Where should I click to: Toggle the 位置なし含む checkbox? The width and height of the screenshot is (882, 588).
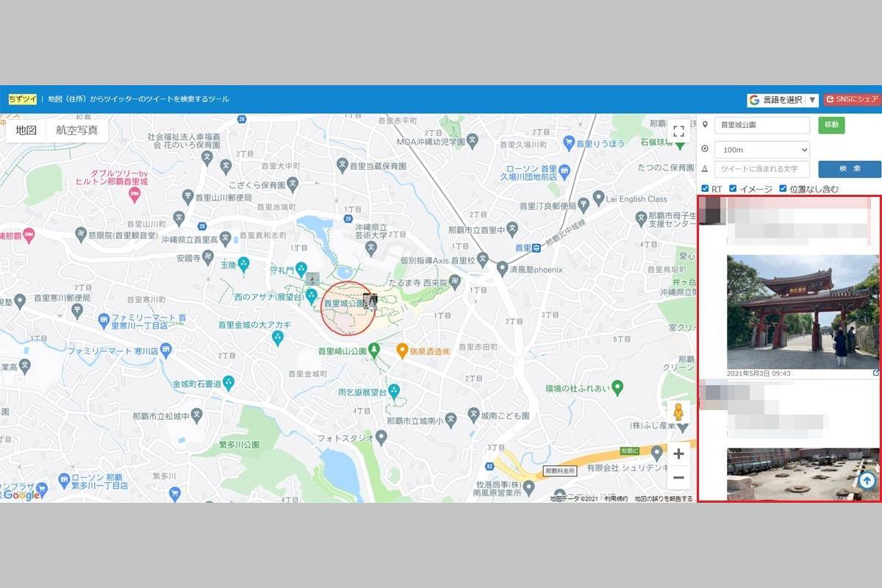(x=783, y=189)
